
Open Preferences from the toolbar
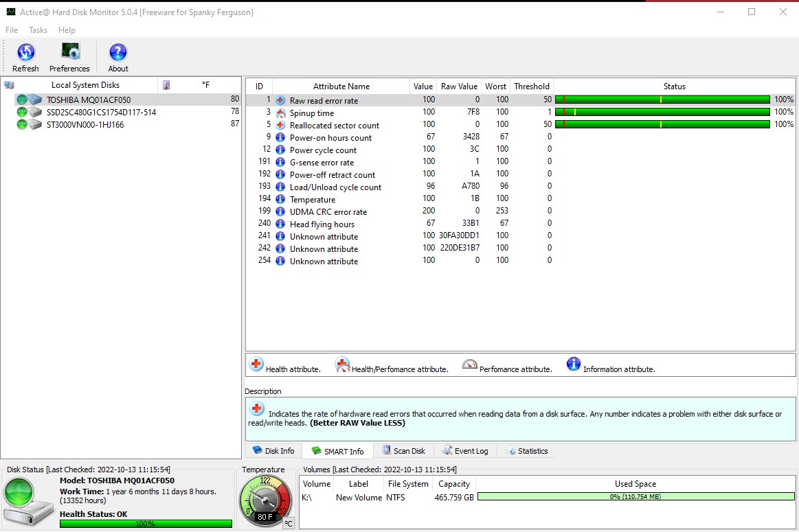pos(69,53)
